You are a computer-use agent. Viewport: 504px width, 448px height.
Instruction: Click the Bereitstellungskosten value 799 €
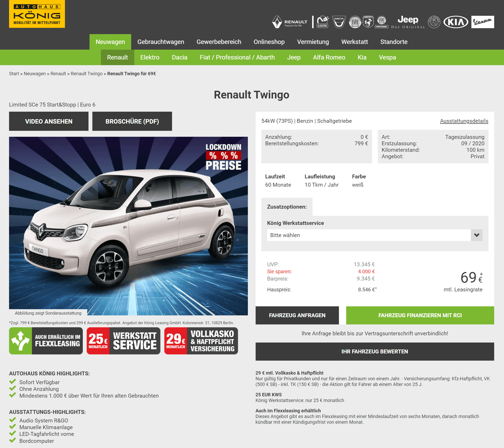coord(361,143)
